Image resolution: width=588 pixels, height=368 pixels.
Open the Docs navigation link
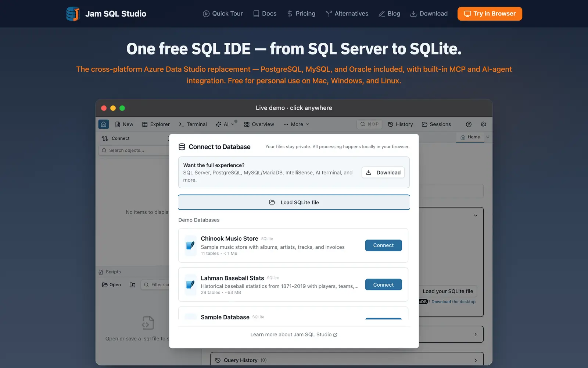(x=265, y=14)
